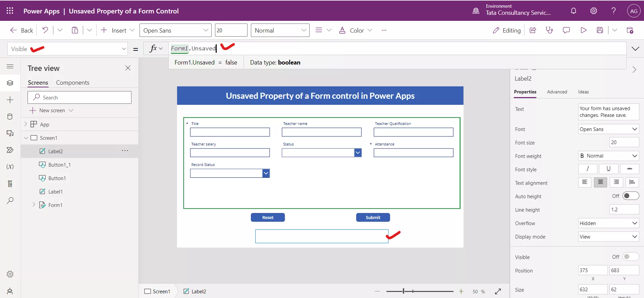This screenshot has height=298, width=644.
Task: Preview the app with Play icon
Action: coord(583,30)
